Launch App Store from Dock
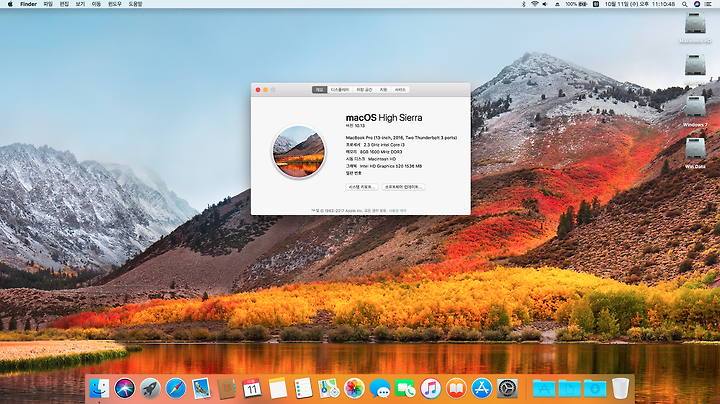The width and height of the screenshot is (720, 404). (x=482, y=388)
